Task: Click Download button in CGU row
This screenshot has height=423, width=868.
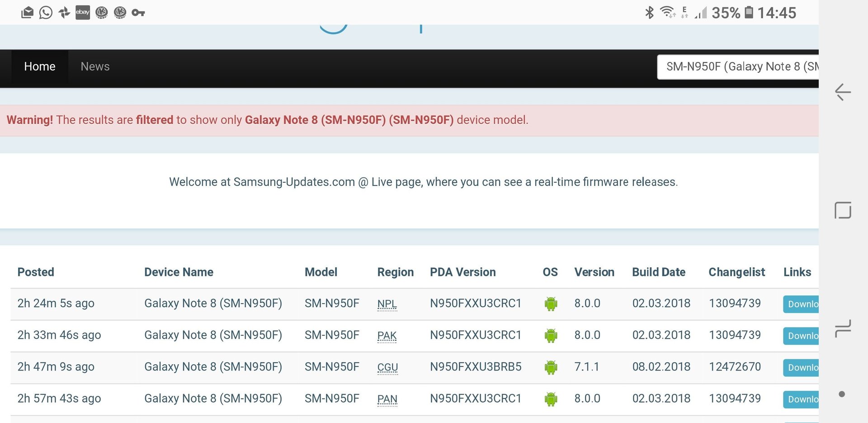Action: pyautogui.click(x=801, y=367)
